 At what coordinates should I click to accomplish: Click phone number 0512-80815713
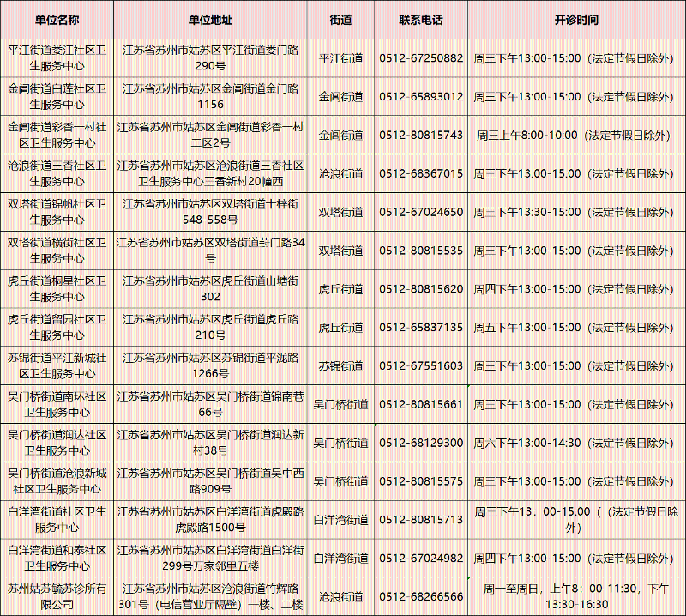tap(421, 520)
